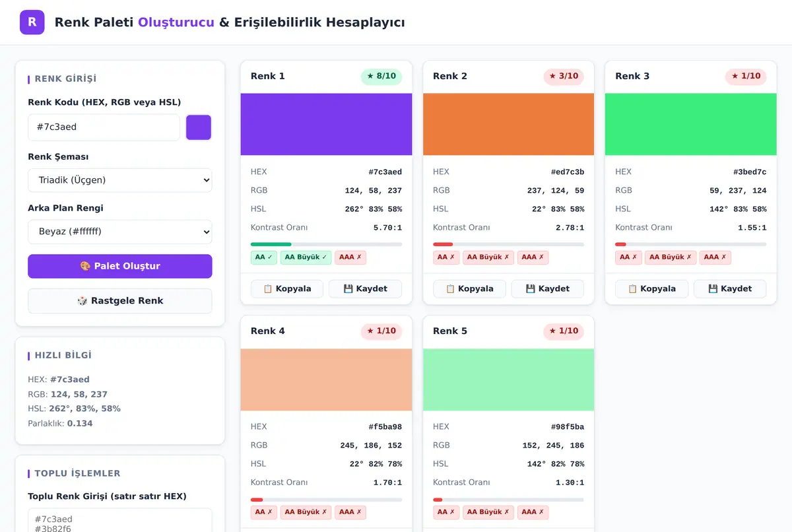792x532 pixels.
Task: Click the AA Büyük ✓ badge on Renk 1
Action: [306, 257]
